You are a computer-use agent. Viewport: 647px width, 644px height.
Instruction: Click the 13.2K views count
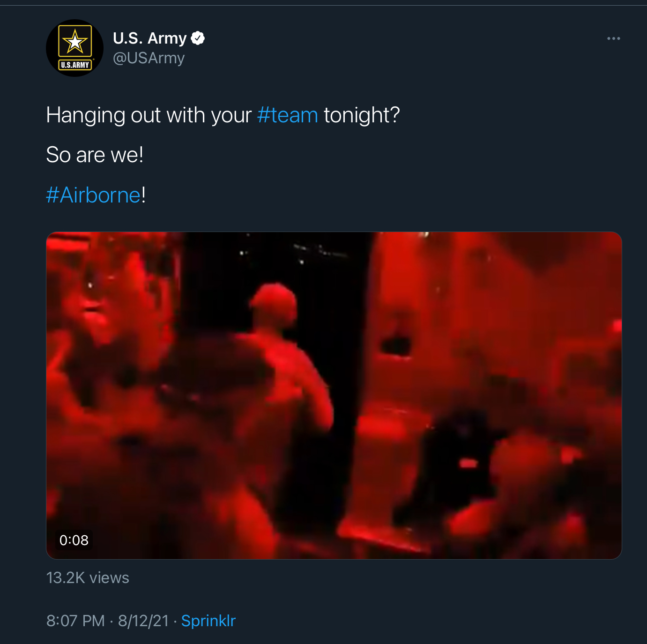88,578
